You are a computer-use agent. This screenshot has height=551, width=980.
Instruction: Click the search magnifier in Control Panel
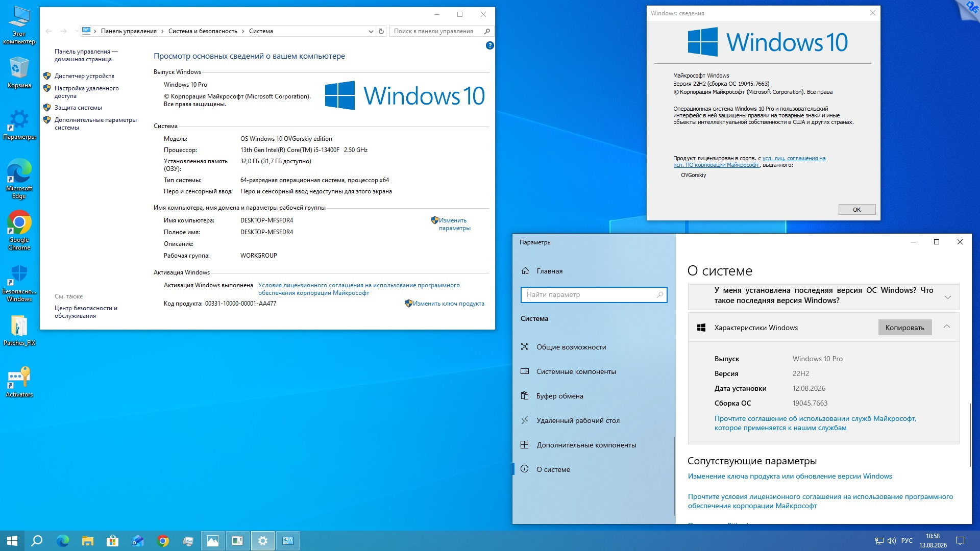487,31
